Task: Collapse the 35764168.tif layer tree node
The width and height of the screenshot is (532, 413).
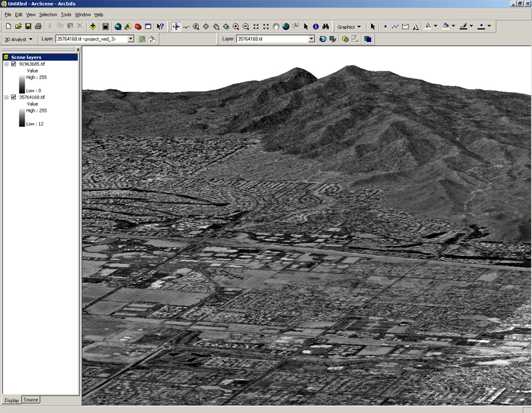Action: [7, 97]
